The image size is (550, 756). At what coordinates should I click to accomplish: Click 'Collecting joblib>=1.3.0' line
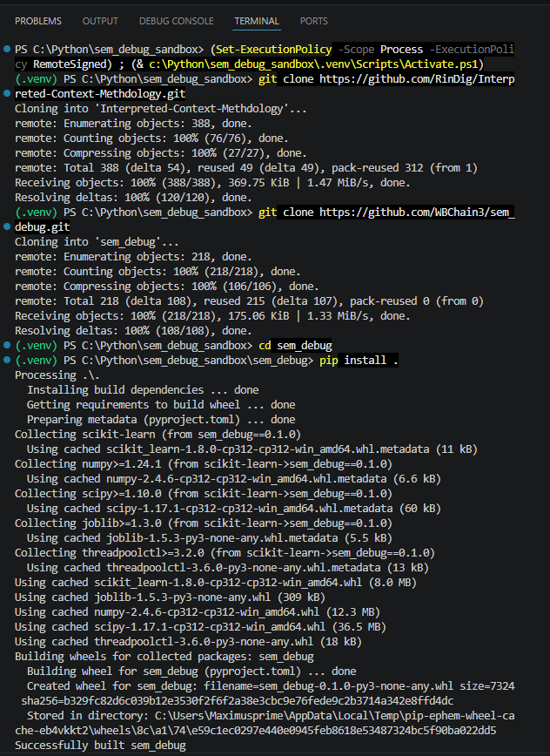204,523
